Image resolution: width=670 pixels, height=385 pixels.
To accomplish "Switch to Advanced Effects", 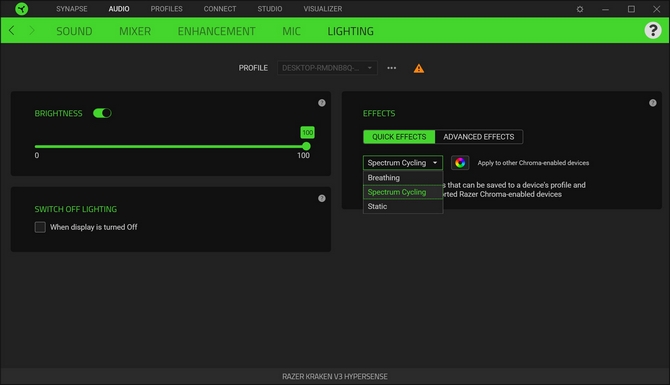I will (479, 137).
